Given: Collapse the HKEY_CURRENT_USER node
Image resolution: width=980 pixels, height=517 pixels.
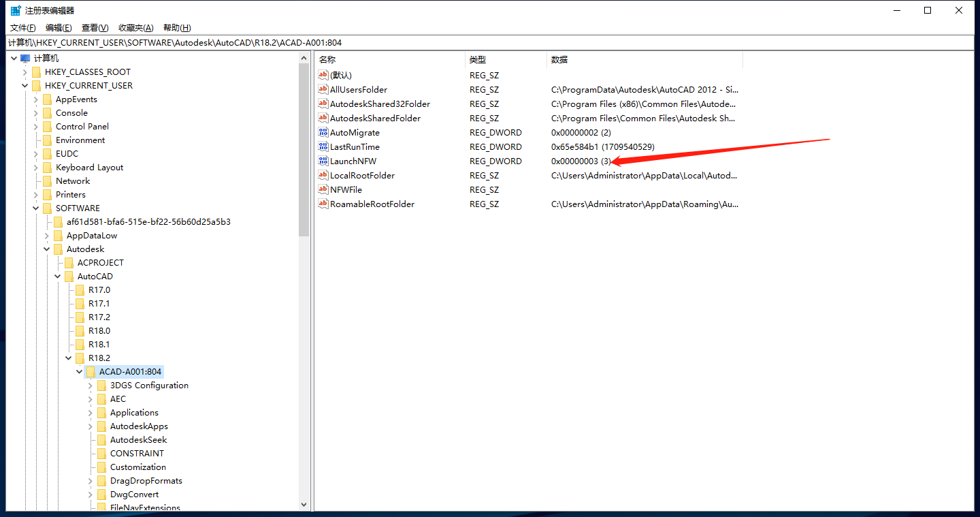Looking at the screenshot, I should pos(25,86).
